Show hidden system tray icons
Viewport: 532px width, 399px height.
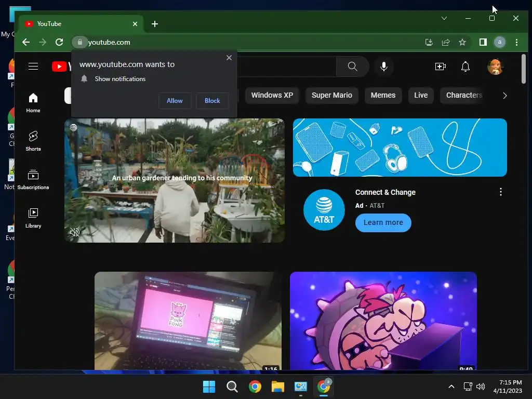pos(451,387)
